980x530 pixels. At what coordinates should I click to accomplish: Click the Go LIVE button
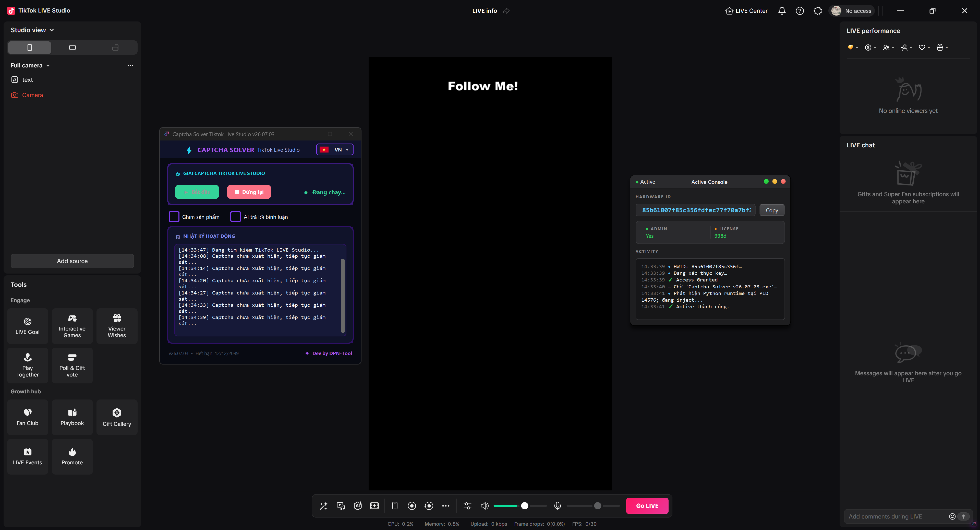(x=647, y=506)
